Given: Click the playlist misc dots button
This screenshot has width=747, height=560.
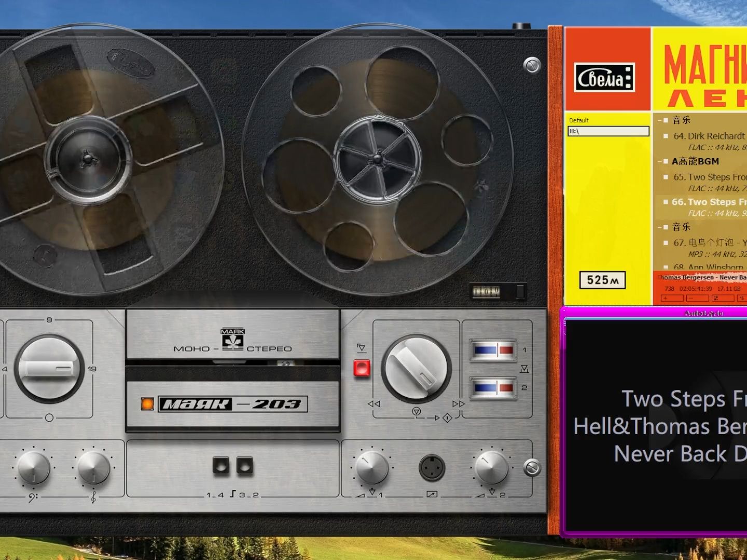Looking at the screenshot, I should pos(723,298).
